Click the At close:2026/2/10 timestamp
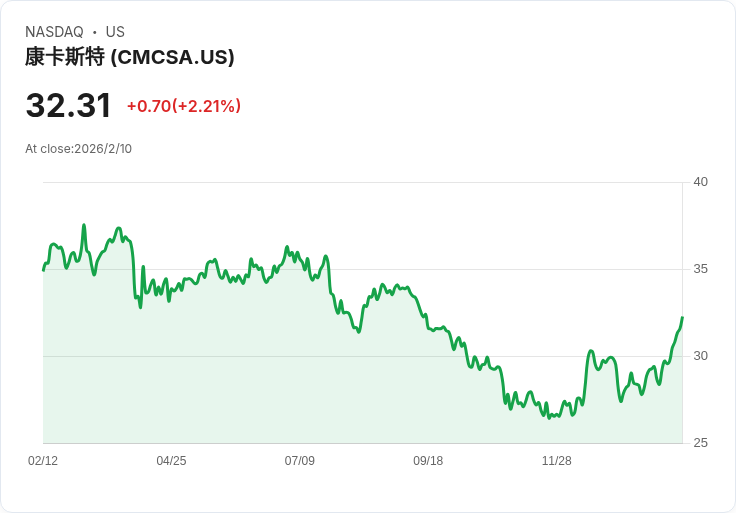The height and width of the screenshot is (513, 736). click(78, 149)
